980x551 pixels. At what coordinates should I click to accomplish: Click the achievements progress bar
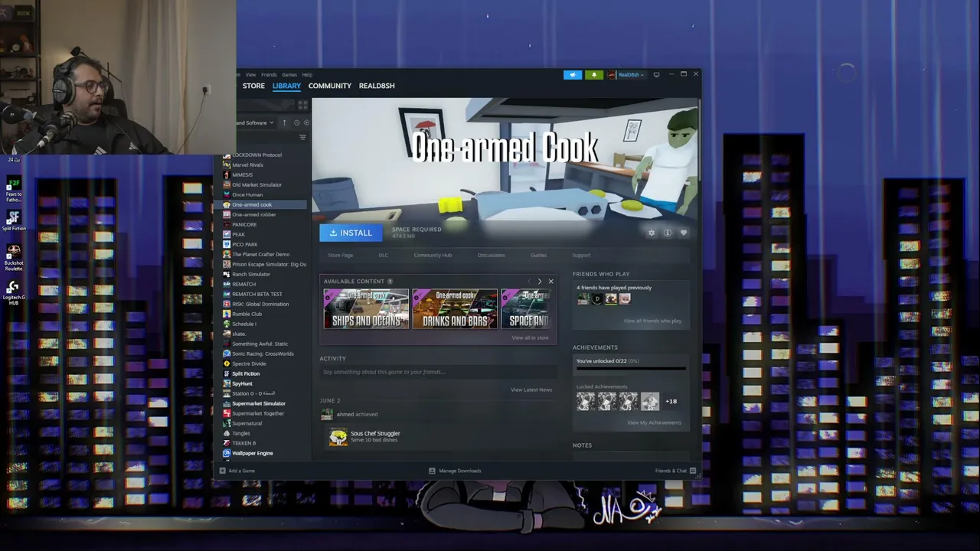(631, 369)
